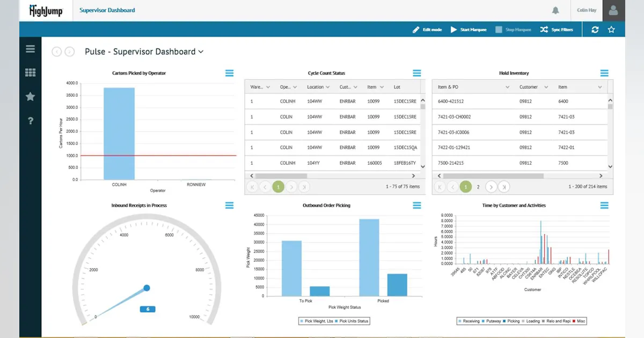Open Cartons Picked by Operator widget menu

pos(230,73)
